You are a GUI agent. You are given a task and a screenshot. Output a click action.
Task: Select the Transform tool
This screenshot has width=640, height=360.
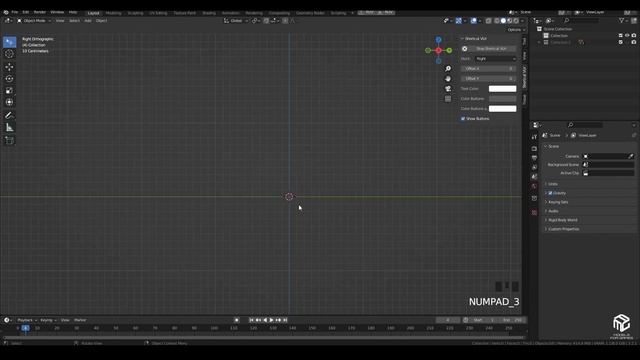[9, 102]
